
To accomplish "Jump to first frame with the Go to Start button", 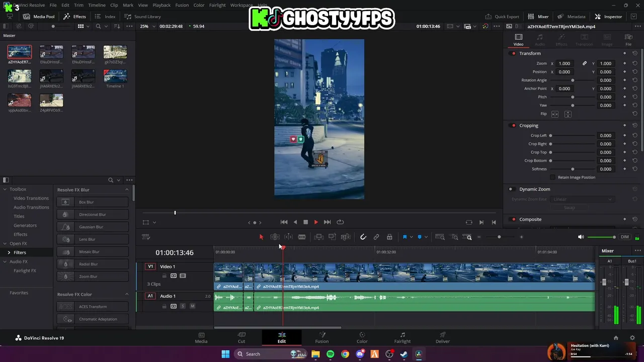I will (x=284, y=222).
